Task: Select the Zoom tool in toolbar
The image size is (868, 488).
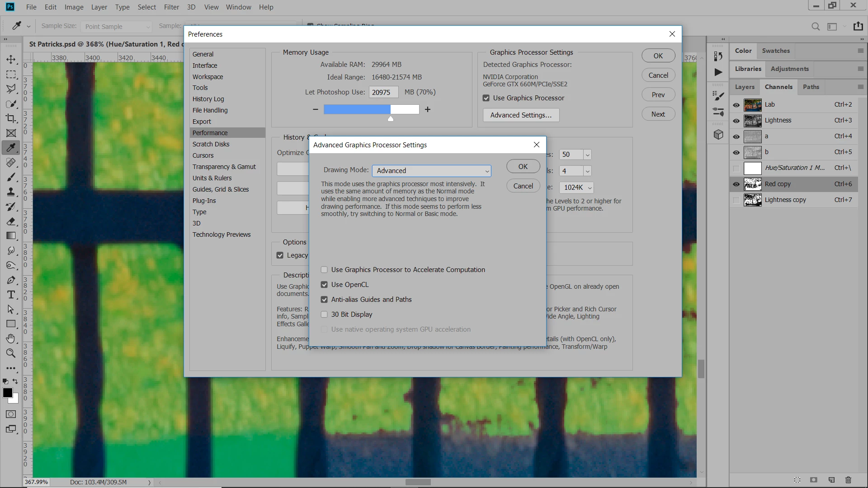Action: pyautogui.click(x=11, y=353)
